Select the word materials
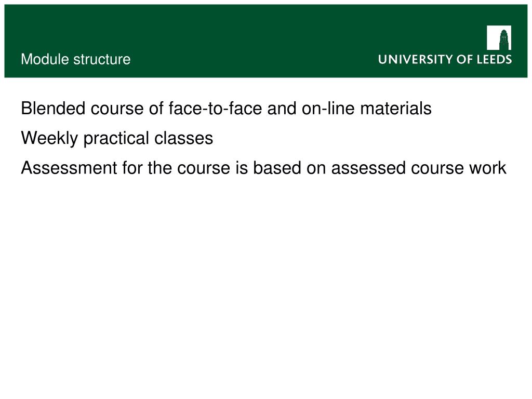 coord(395,109)
